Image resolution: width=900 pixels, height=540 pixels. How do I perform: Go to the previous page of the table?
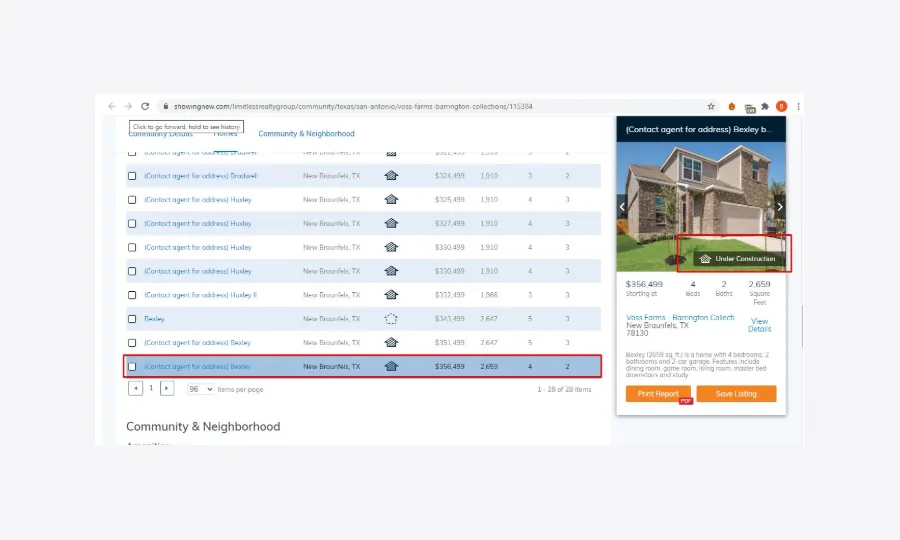tap(135, 389)
